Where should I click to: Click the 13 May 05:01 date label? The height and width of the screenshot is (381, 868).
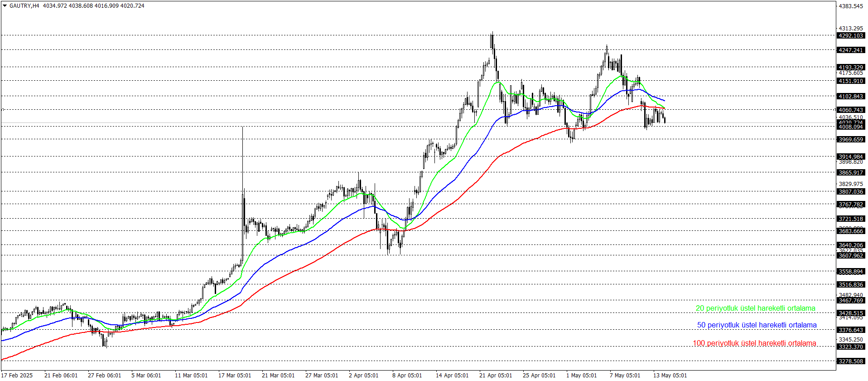pos(670,376)
